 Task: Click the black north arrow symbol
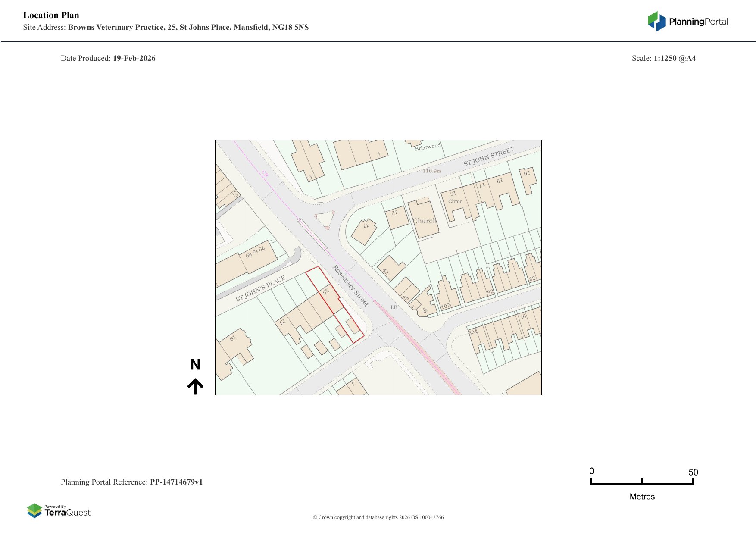click(x=195, y=386)
